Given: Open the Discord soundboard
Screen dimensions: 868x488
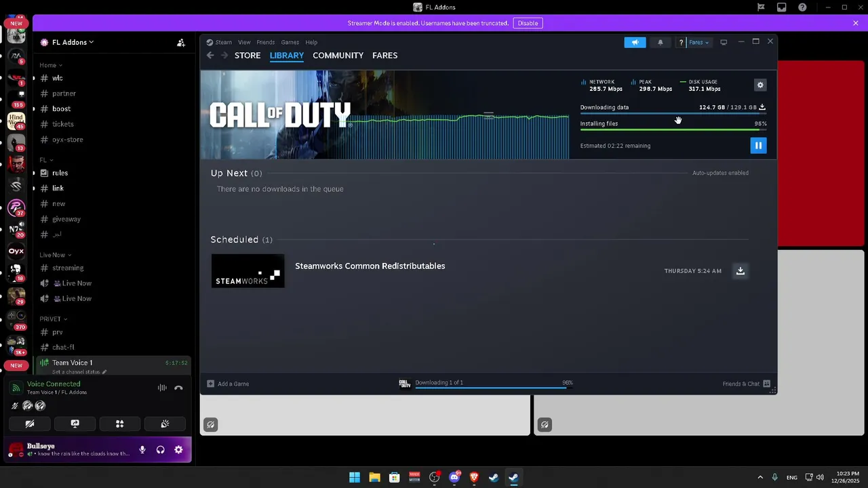Looking at the screenshot, I should pyautogui.click(x=164, y=424).
